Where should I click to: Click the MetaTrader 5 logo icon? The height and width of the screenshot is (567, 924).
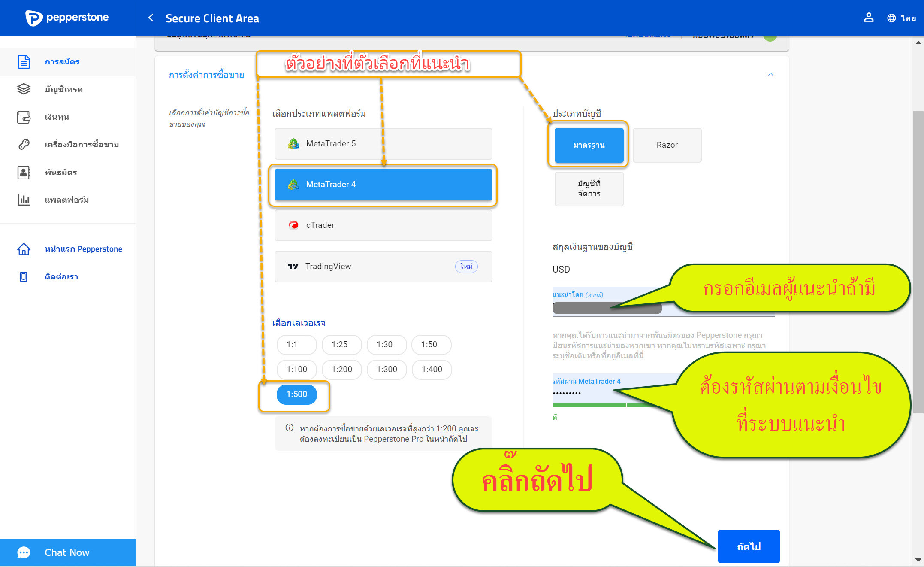(293, 144)
